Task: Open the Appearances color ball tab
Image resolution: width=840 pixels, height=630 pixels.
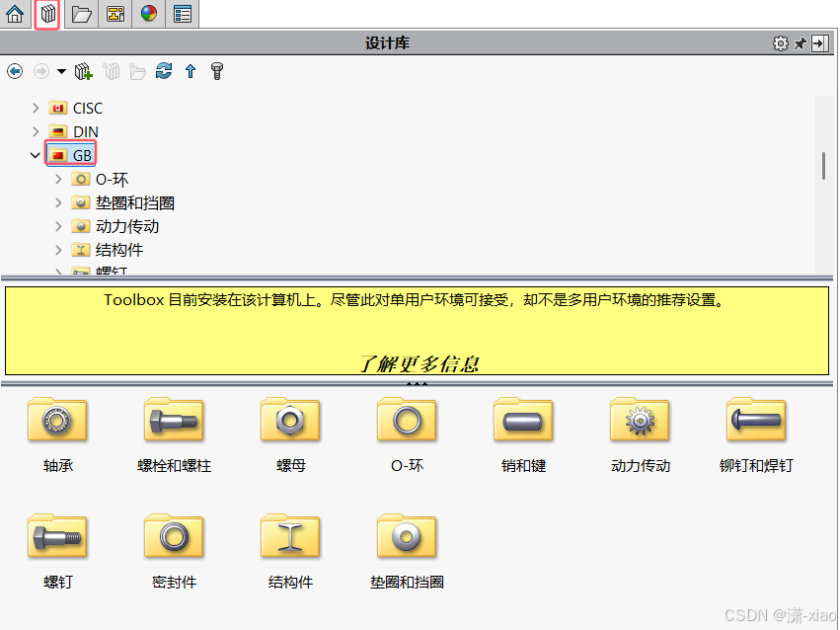Action: (x=148, y=14)
